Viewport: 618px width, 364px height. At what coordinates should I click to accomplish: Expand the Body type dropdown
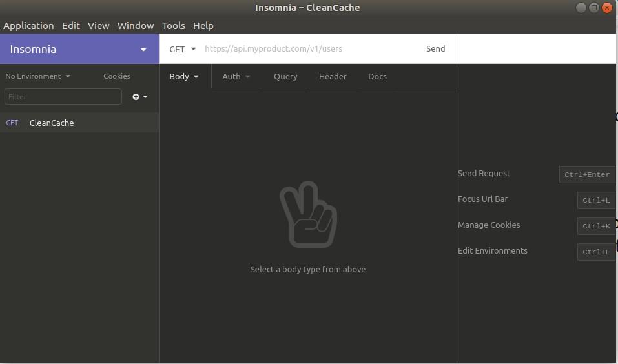184,77
